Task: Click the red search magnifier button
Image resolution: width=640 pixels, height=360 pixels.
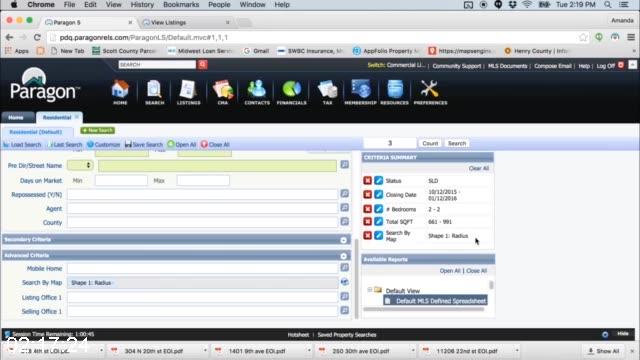Action: (x=203, y=64)
